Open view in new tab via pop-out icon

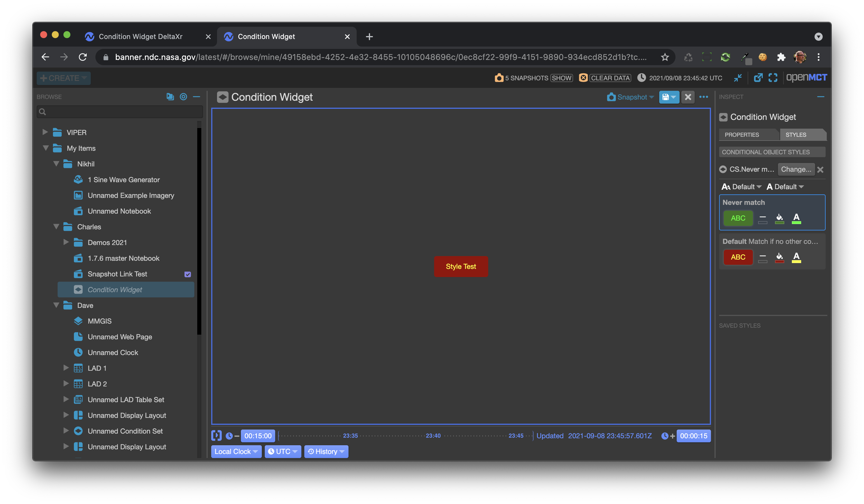[758, 78]
